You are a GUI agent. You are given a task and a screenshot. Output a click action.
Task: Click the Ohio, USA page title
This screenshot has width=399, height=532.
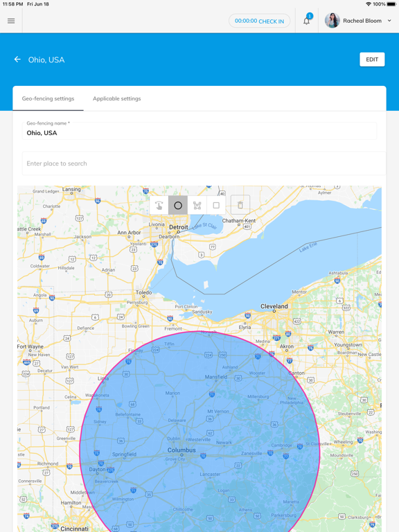pos(46,60)
